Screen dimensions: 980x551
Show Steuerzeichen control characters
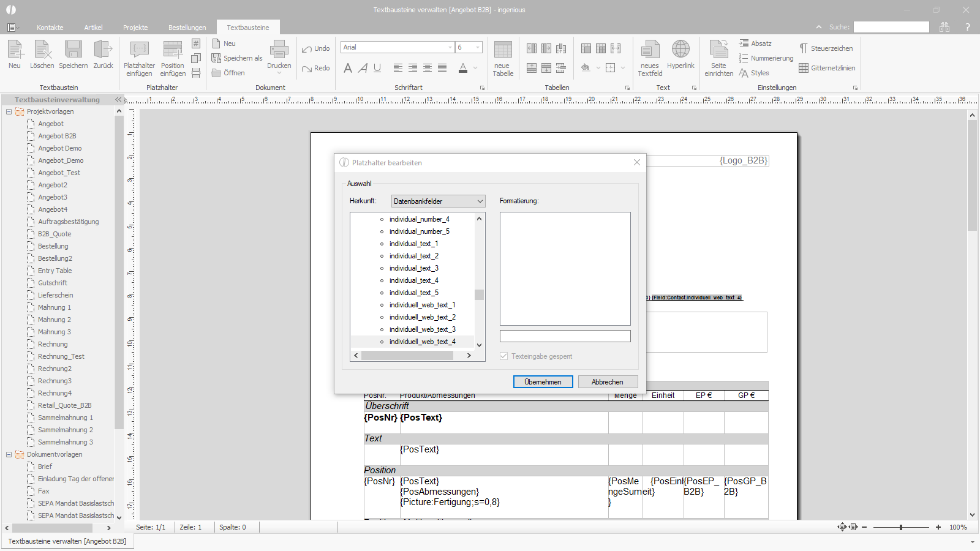(826, 48)
